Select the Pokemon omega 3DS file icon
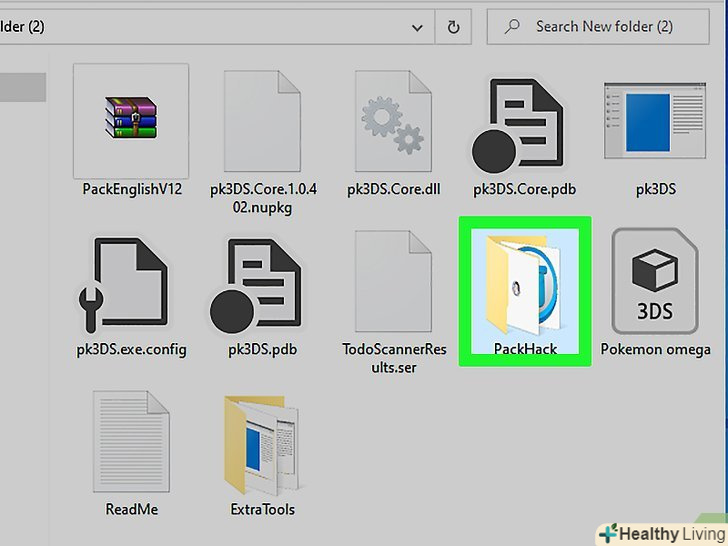This screenshot has height=546, width=728. (655, 281)
